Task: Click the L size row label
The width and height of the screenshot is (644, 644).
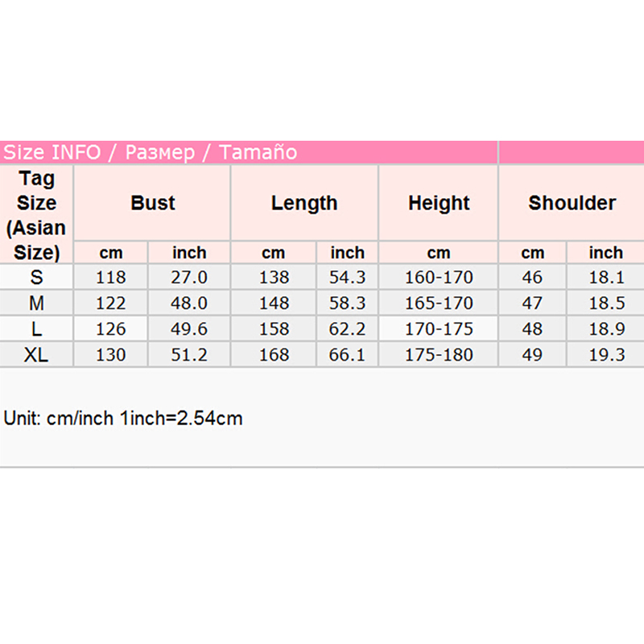Action: (x=36, y=329)
